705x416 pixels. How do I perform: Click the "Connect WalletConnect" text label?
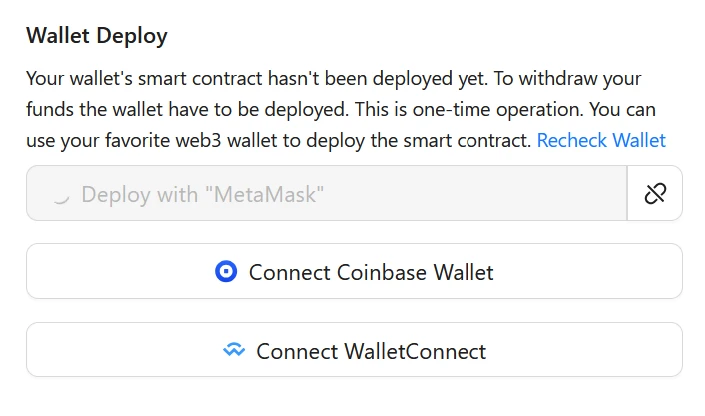[x=371, y=351]
